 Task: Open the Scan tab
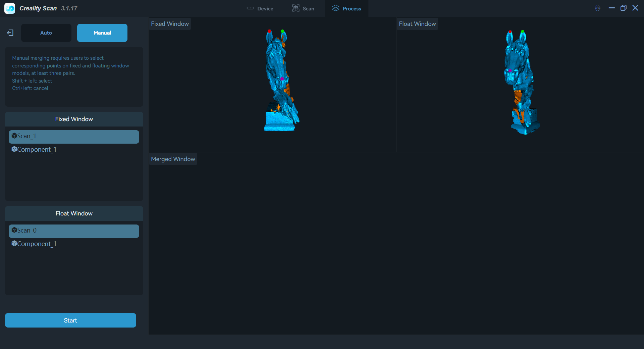(303, 8)
